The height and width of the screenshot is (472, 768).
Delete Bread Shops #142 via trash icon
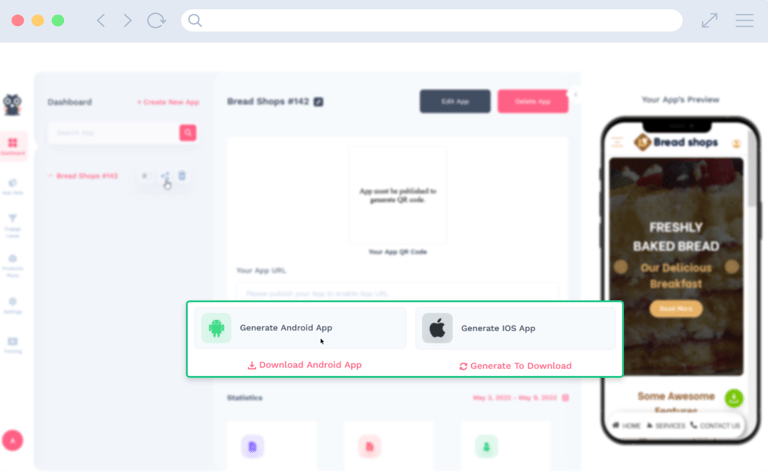pos(182,176)
